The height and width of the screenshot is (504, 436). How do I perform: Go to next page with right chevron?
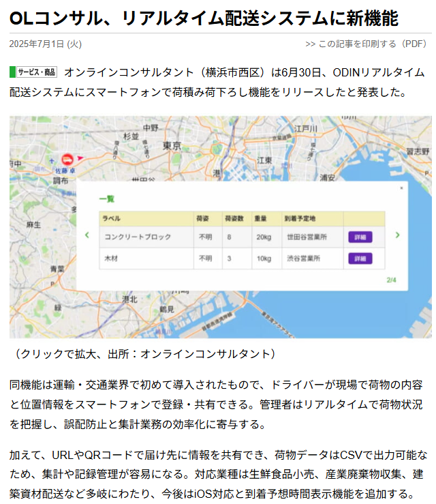[x=397, y=235]
